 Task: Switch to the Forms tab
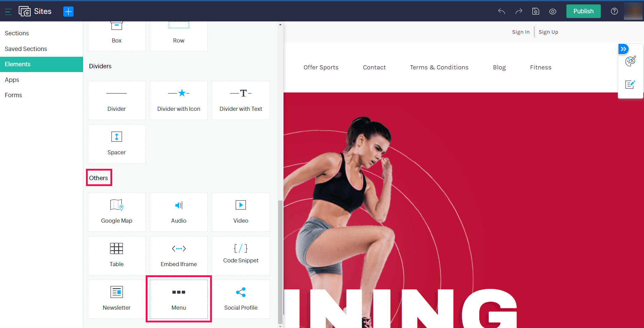pyautogui.click(x=42, y=95)
